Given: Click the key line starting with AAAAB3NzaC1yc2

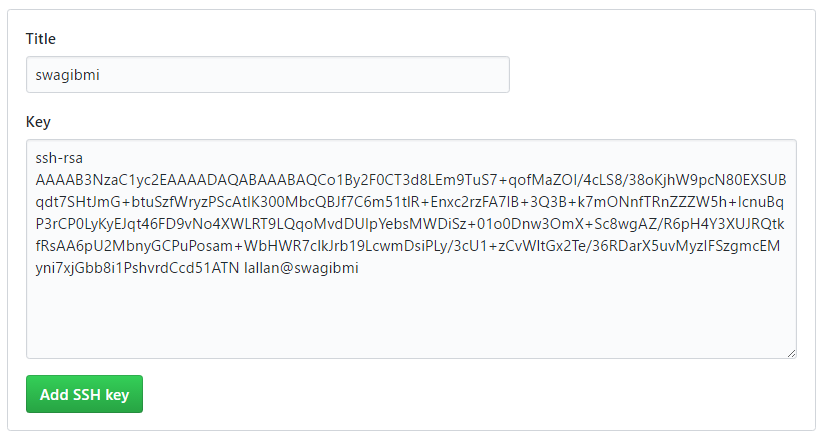Looking at the screenshot, I should [x=411, y=180].
